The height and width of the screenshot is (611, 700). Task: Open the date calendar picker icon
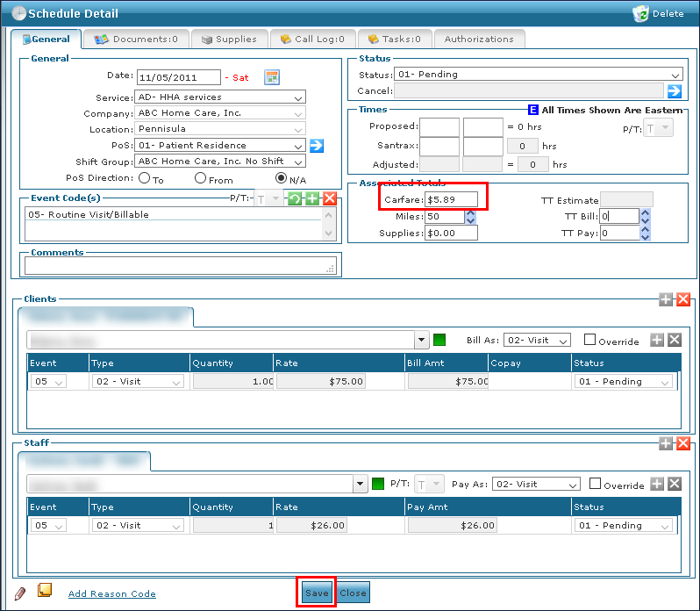pos(271,77)
